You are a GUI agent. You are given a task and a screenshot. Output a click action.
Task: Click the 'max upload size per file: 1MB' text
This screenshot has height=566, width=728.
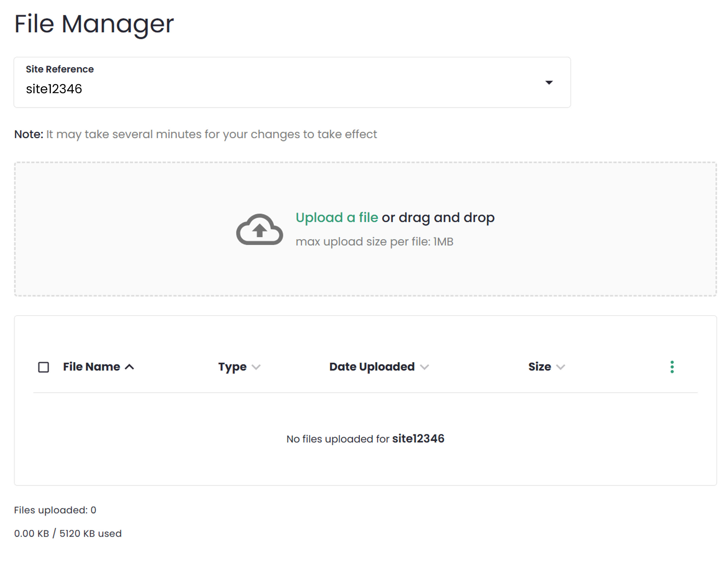click(374, 241)
